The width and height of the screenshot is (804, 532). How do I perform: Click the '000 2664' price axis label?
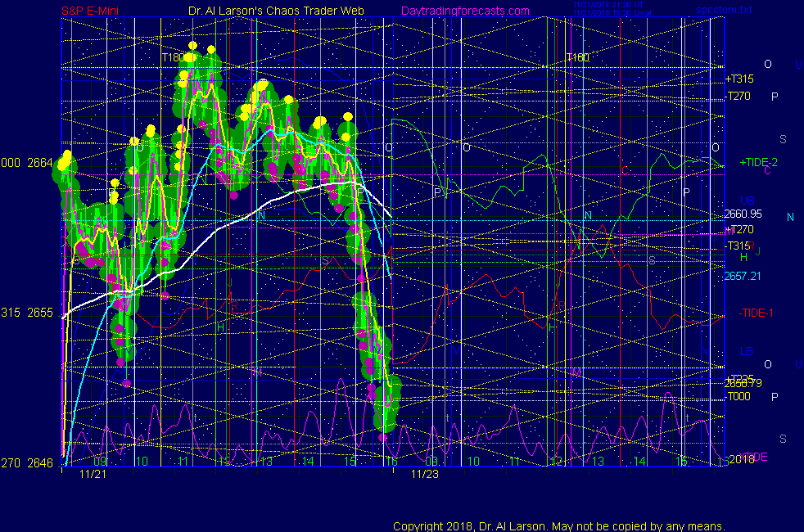(x=27, y=163)
